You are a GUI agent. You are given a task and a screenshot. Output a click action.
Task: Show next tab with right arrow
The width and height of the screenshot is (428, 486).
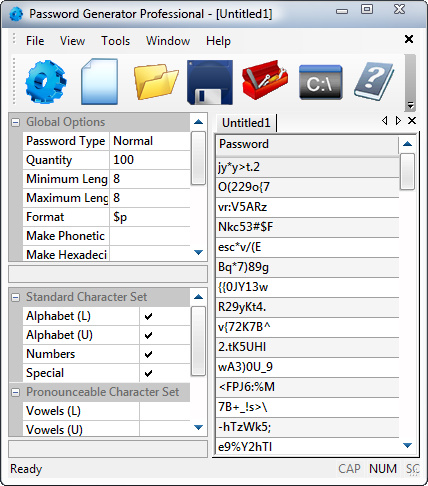click(398, 121)
